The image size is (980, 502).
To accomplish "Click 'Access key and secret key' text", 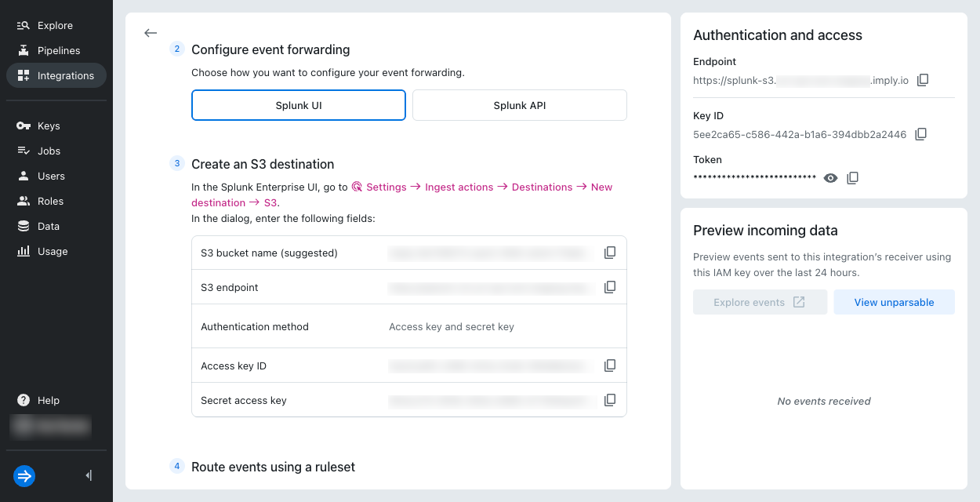I will [x=452, y=326].
